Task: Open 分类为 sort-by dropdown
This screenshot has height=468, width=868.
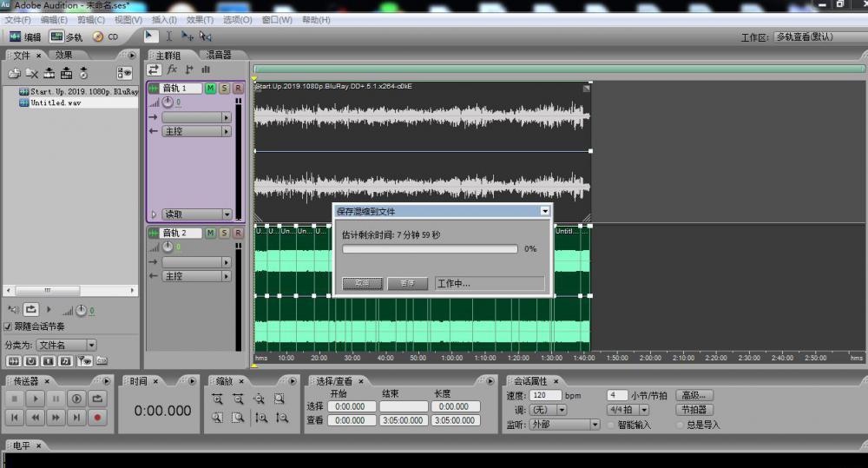Action: click(x=66, y=345)
